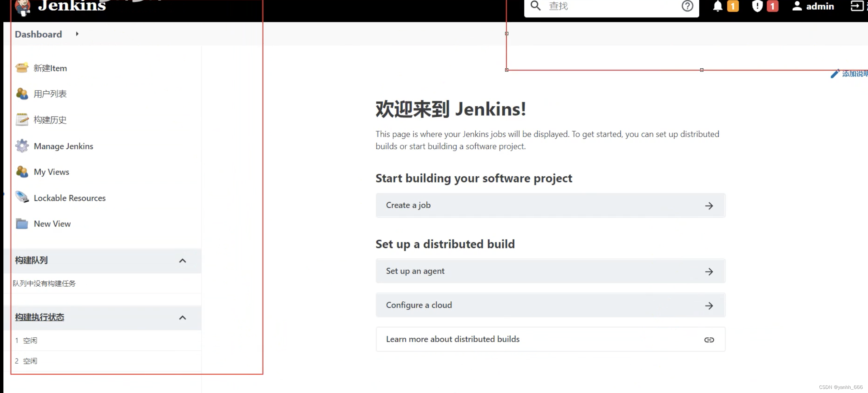
Task: Open the Lockable Resources icon
Action: [x=22, y=198]
